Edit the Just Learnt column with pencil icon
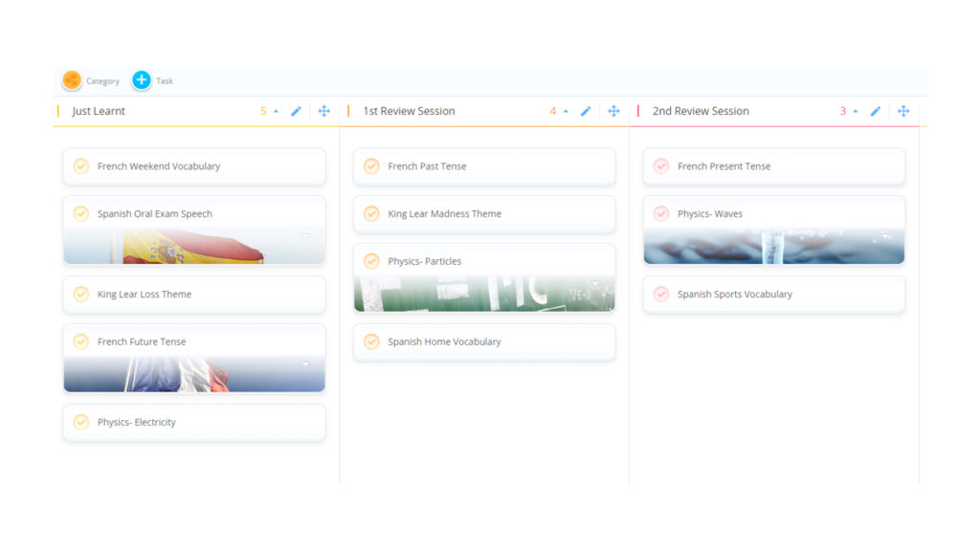The image size is (980, 551). (x=296, y=111)
